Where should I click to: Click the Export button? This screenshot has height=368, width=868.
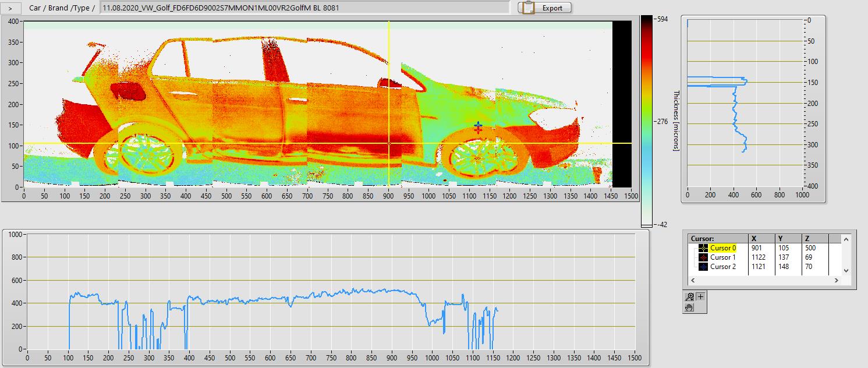point(545,8)
